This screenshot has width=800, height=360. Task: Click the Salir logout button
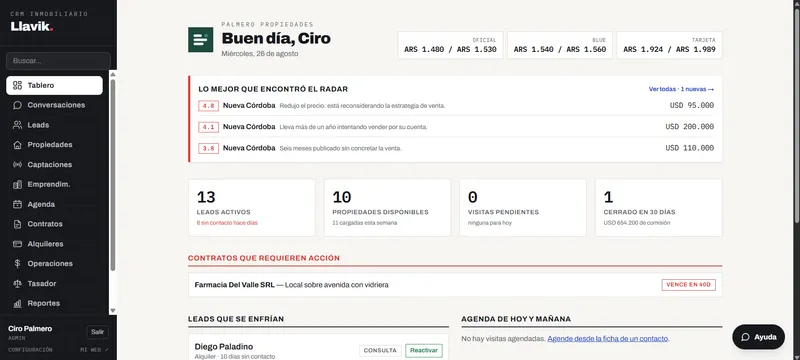point(97,332)
